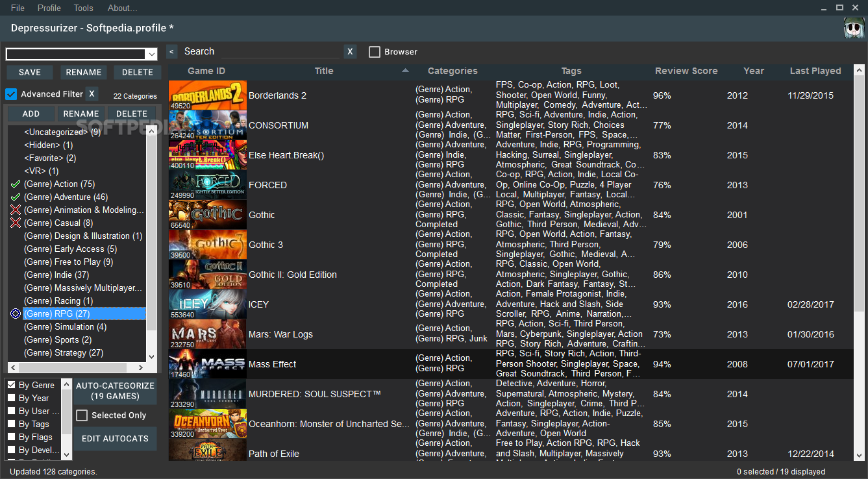Check the By Flags autocat checkbox
Viewport: 868px width, 479px height.
11,437
